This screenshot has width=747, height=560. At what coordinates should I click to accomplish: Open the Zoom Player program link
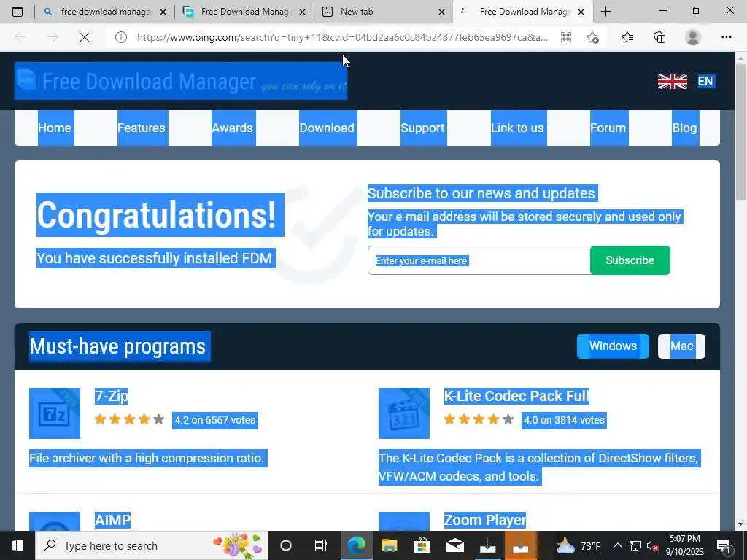pyautogui.click(x=485, y=520)
